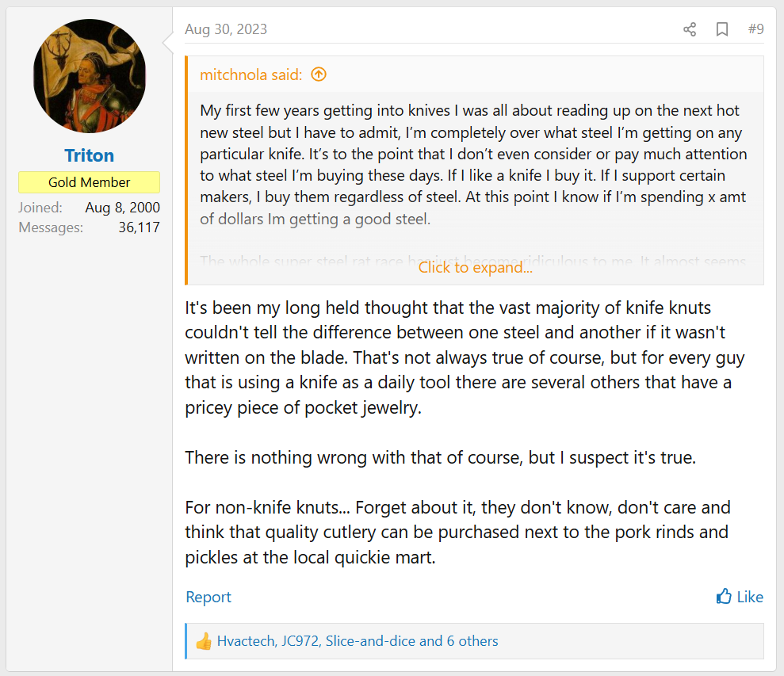Click the reactions thumbs-up emoji
784x676 pixels.
pyautogui.click(x=204, y=641)
